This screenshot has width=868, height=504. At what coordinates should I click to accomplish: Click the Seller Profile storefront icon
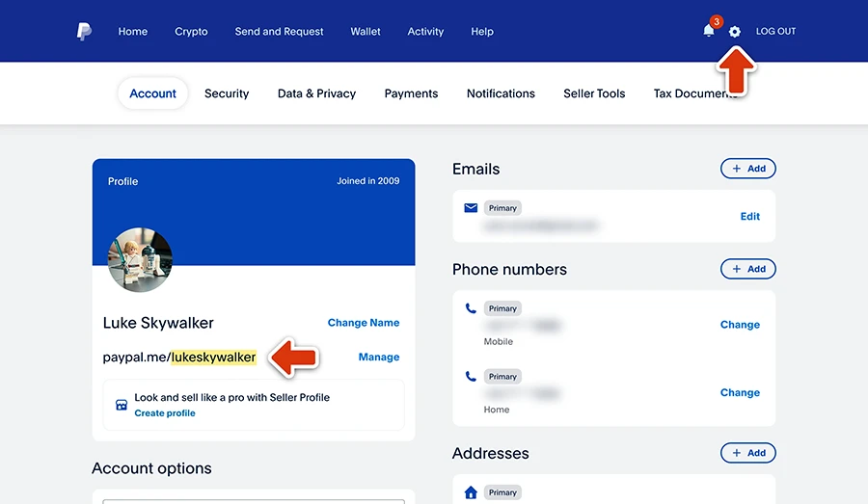point(122,405)
